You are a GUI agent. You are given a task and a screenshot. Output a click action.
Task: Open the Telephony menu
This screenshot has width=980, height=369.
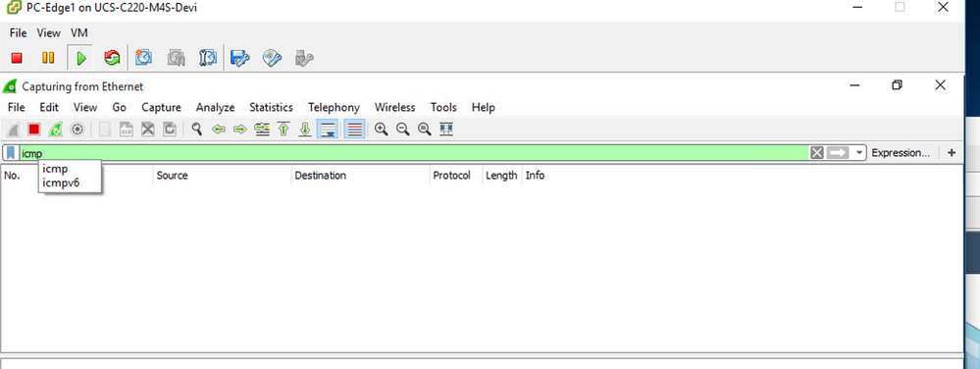[334, 107]
